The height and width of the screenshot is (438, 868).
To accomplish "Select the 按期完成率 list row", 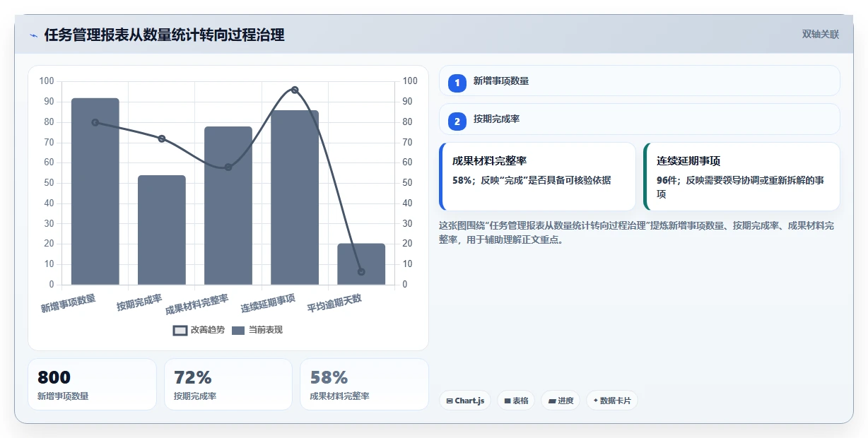I will coord(639,119).
